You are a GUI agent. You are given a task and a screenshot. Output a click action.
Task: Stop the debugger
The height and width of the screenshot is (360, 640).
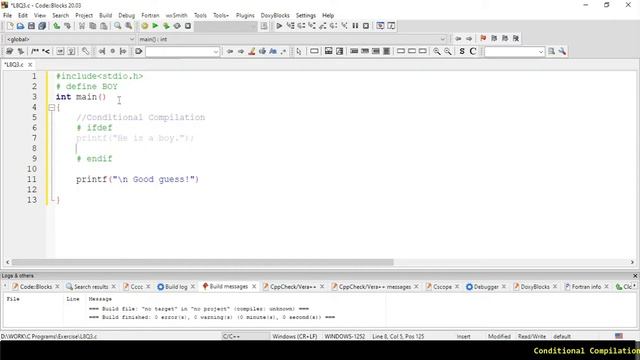[366, 26]
